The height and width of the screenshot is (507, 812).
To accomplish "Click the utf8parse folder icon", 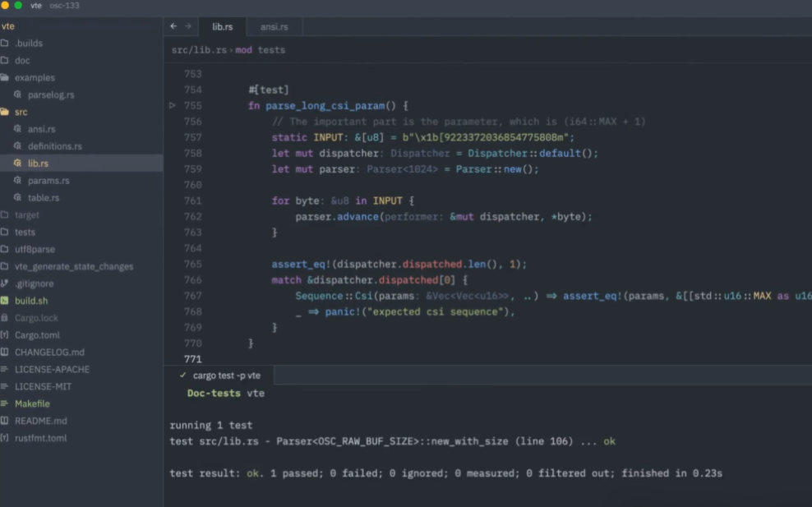I will pos(5,249).
